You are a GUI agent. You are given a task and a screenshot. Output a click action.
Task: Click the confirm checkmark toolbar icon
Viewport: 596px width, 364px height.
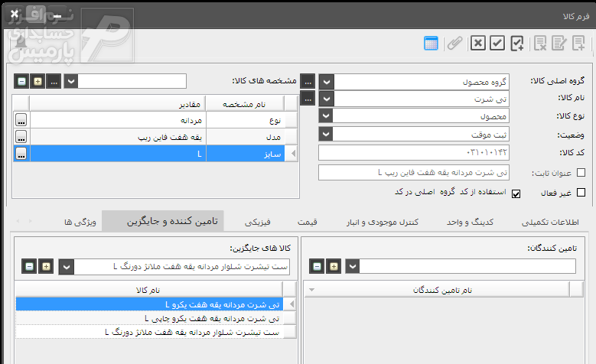497,44
